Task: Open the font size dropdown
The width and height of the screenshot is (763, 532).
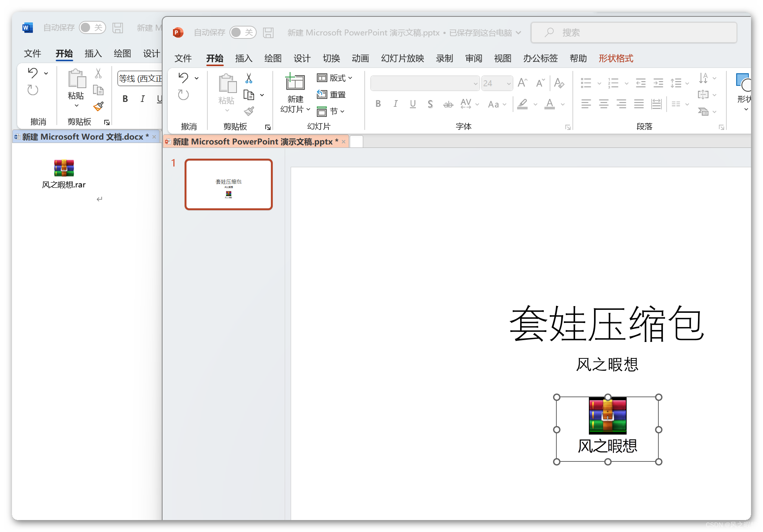Action: (x=509, y=84)
